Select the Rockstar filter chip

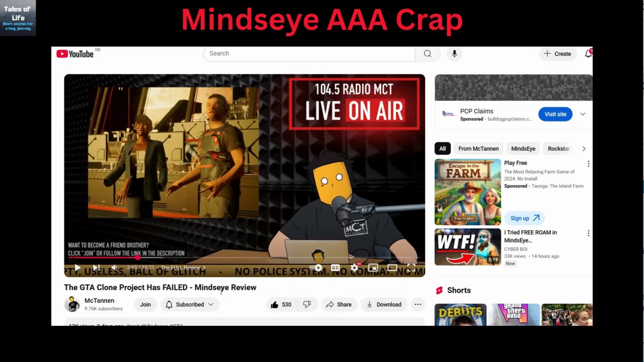pos(559,149)
